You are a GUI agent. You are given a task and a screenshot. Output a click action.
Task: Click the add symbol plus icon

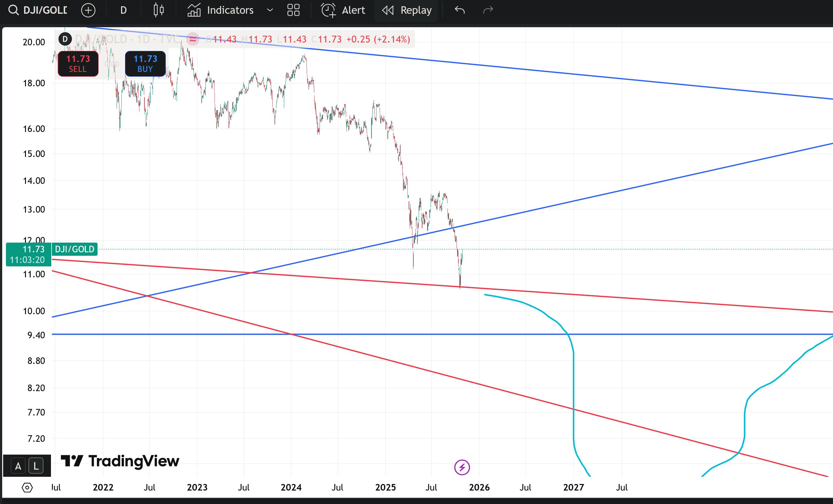click(88, 10)
